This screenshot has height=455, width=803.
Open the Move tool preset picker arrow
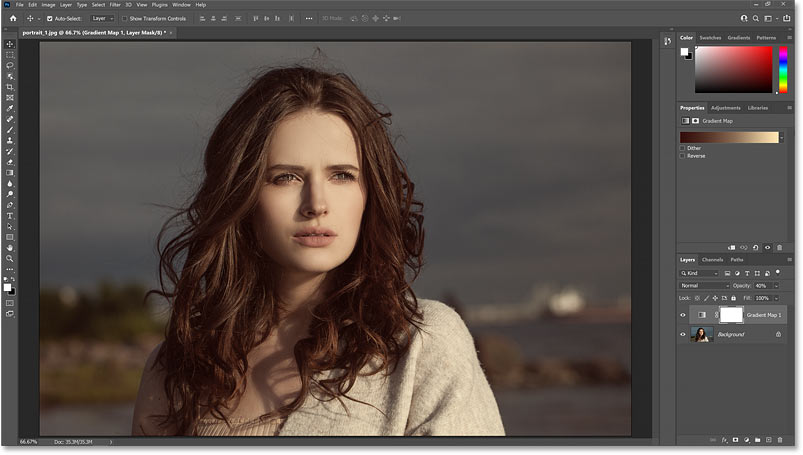point(39,19)
